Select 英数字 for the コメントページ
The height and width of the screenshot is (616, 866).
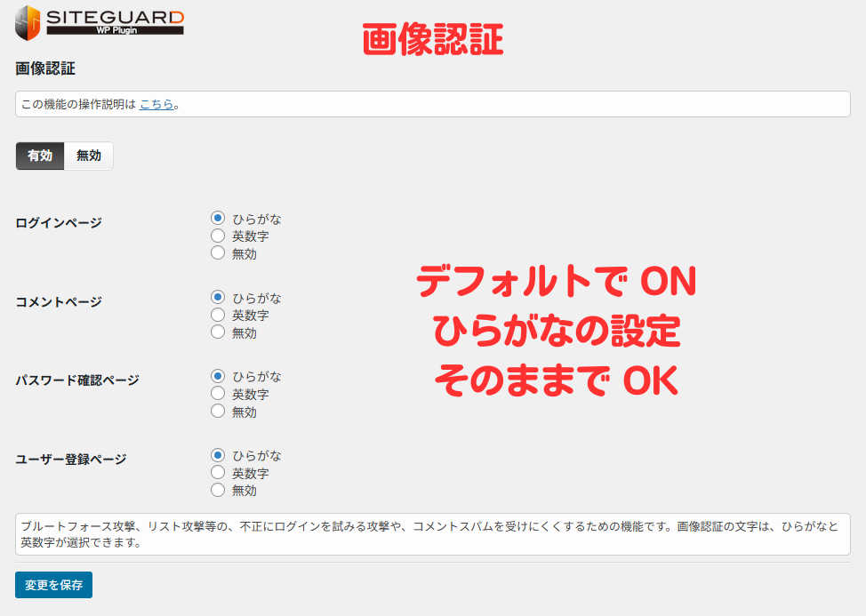217,315
